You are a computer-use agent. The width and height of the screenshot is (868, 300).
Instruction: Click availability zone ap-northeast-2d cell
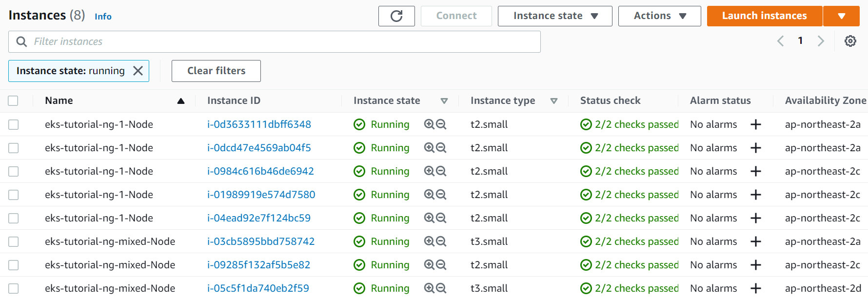pos(823,288)
